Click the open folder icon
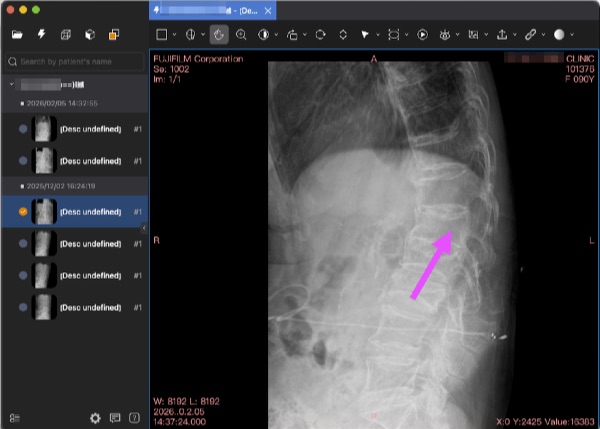600x429 pixels. click(17, 34)
